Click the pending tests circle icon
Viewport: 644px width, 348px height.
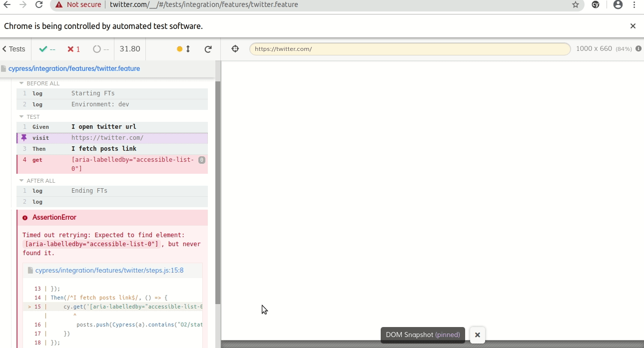pos(98,49)
